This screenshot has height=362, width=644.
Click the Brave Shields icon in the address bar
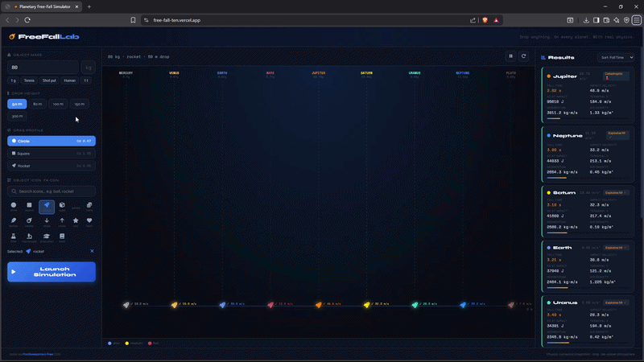(485, 20)
